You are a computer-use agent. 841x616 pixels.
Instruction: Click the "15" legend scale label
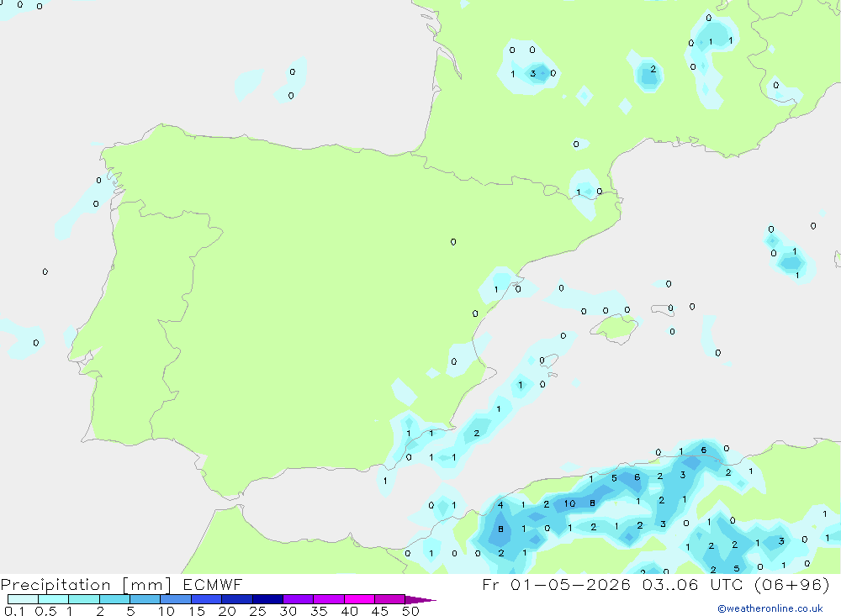point(196,611)
